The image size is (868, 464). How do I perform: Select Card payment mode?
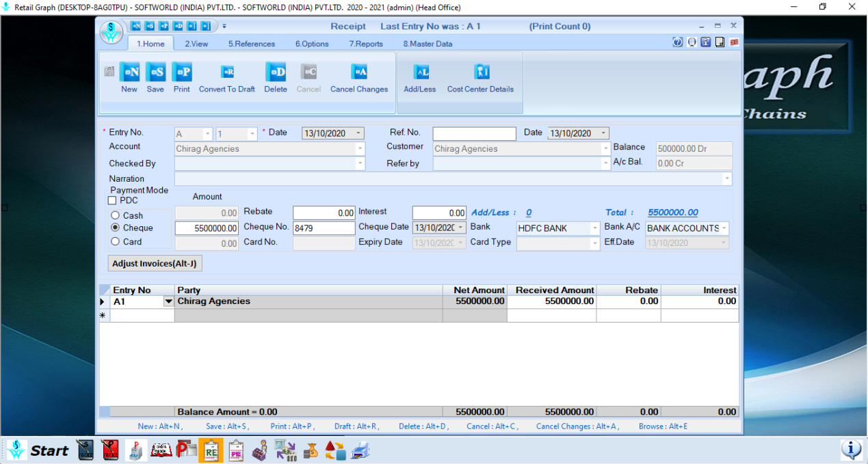point(115,241)
